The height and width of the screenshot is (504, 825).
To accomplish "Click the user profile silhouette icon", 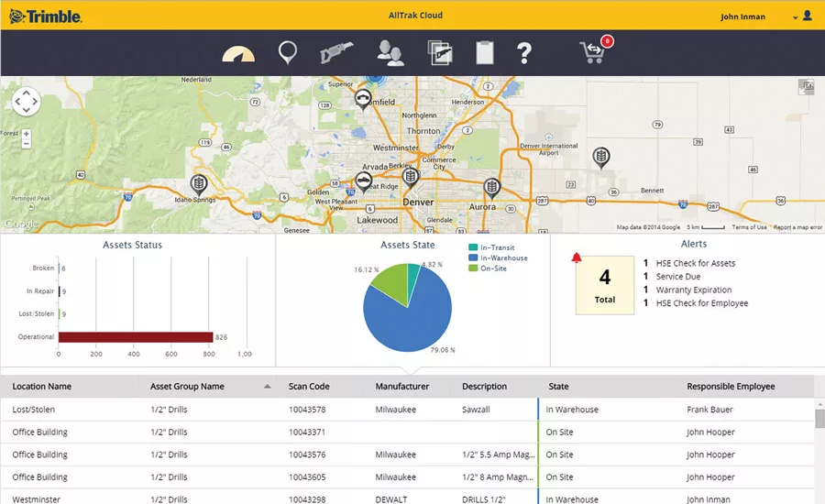I will pyautogui.click(x=807, y=16).
